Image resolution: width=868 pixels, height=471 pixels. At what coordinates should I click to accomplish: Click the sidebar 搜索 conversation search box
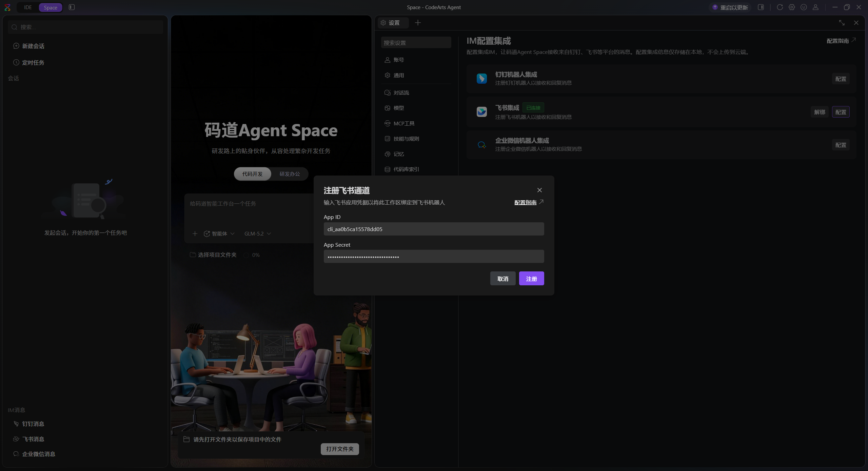coord(85,27)
